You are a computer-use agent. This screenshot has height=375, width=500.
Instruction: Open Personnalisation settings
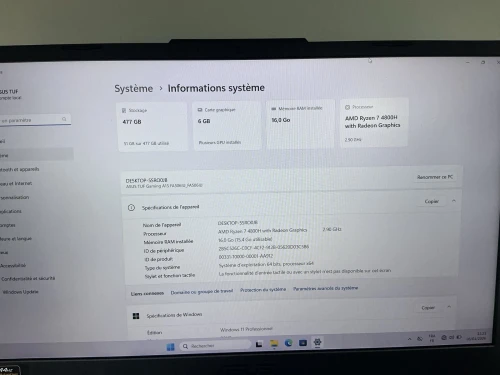pyautogui.click(x=15, y=197)
